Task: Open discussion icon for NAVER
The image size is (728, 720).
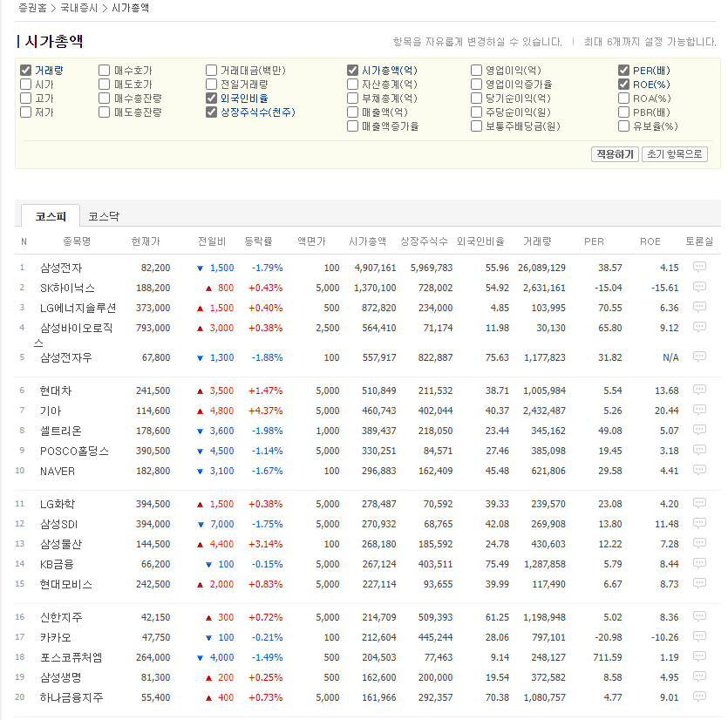Action: coord(699,470)
